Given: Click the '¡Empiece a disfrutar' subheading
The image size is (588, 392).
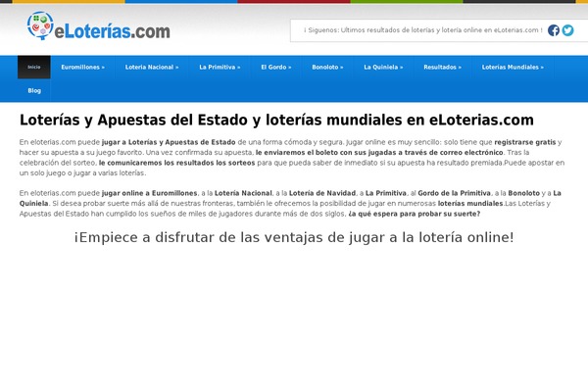Looking at the screenshot, I should click(x=294, y=237).
